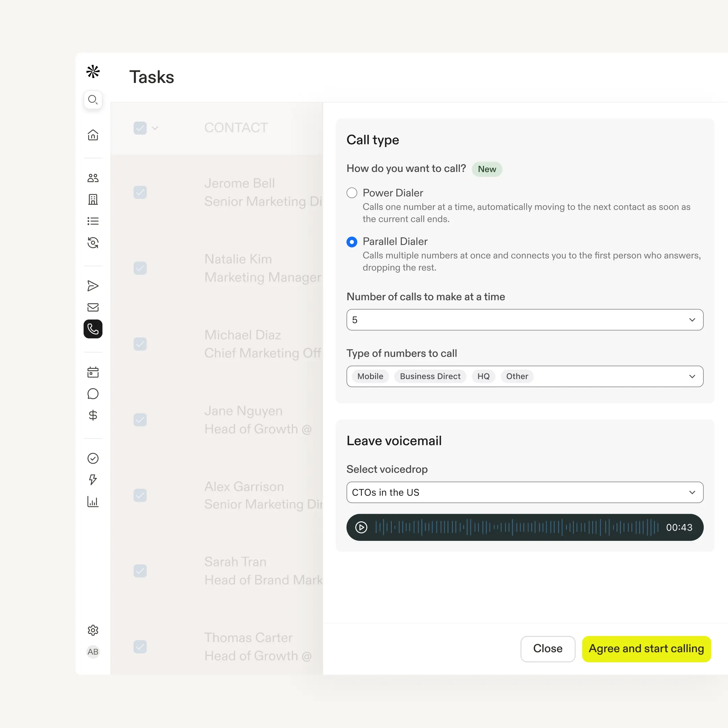Expand the type of numbers dropdown

click(x=692, y=376)
